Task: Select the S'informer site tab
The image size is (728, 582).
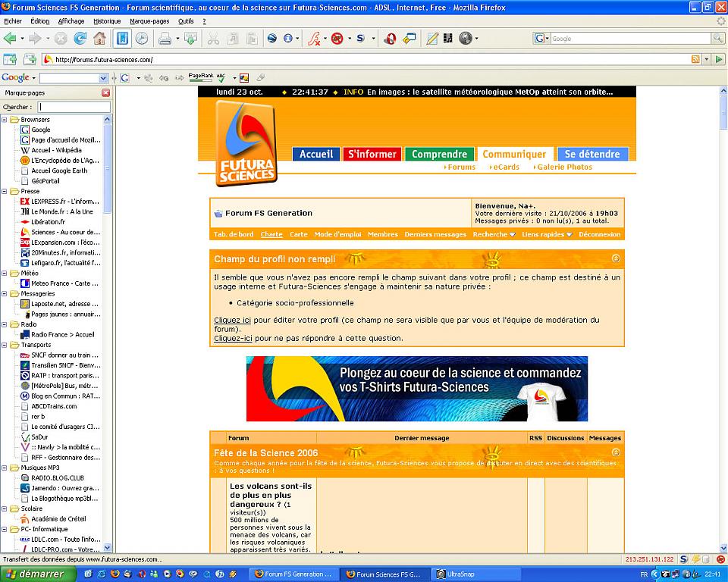Action: tap(372, 154)
